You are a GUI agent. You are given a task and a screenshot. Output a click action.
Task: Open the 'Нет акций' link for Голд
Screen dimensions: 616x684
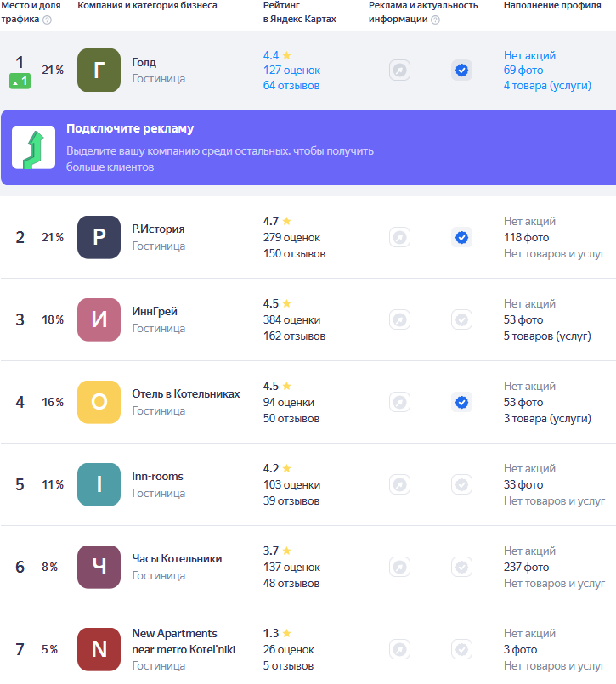(529, 55)
